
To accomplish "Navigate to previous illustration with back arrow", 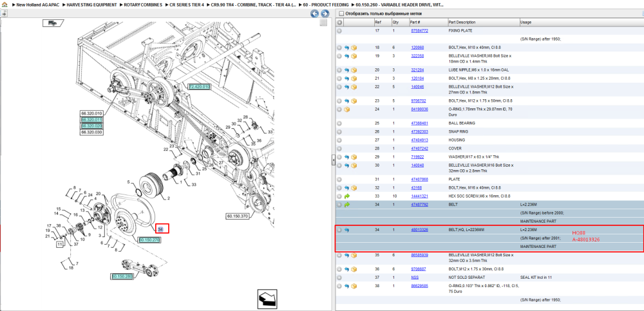I will [x=315, y=14].
